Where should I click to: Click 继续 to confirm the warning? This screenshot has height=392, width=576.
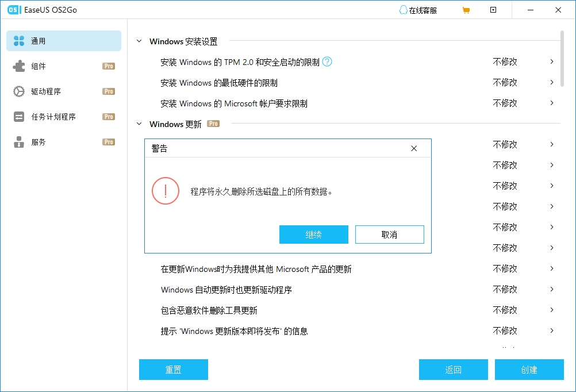313,235
